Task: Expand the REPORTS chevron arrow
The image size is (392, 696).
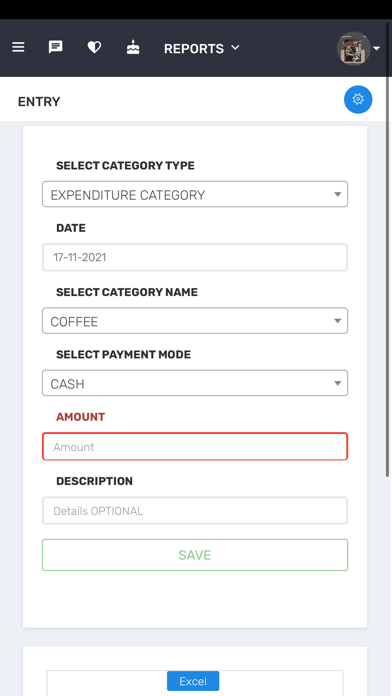Action: (235, 47)
